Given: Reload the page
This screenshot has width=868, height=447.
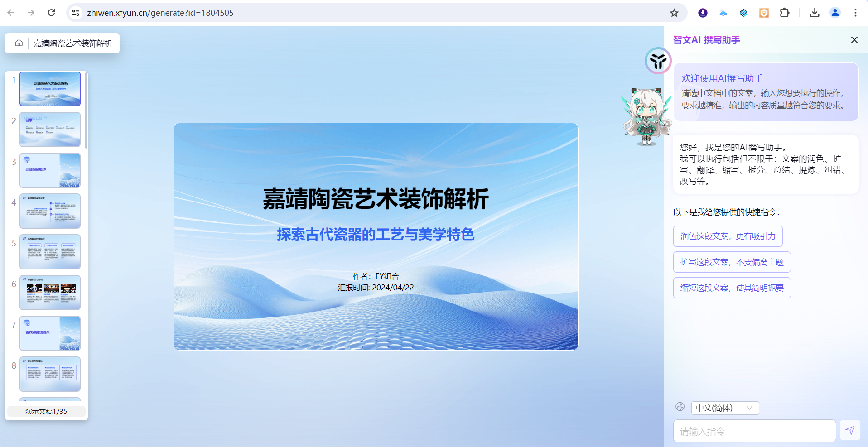Looking at the screenshot, I should coord(52,13).
